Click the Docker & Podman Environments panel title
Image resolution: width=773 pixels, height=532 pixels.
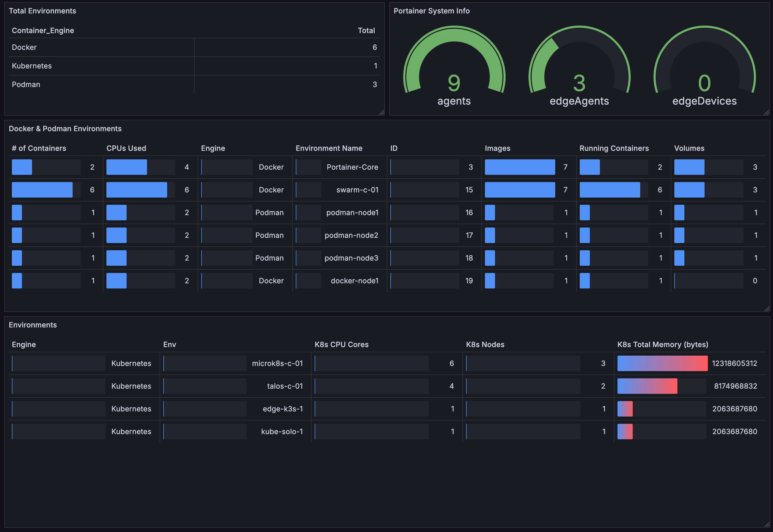[x=65, y=129]
